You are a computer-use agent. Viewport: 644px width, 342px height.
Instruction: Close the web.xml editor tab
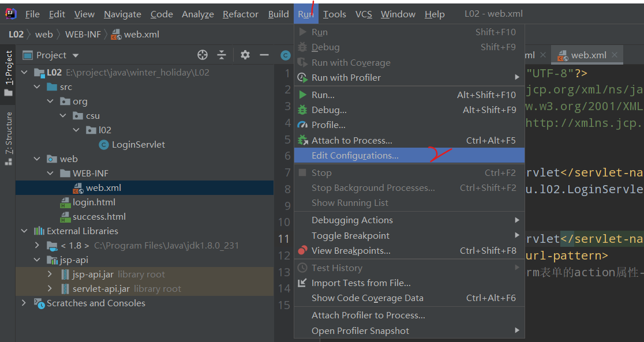[615, 55]
